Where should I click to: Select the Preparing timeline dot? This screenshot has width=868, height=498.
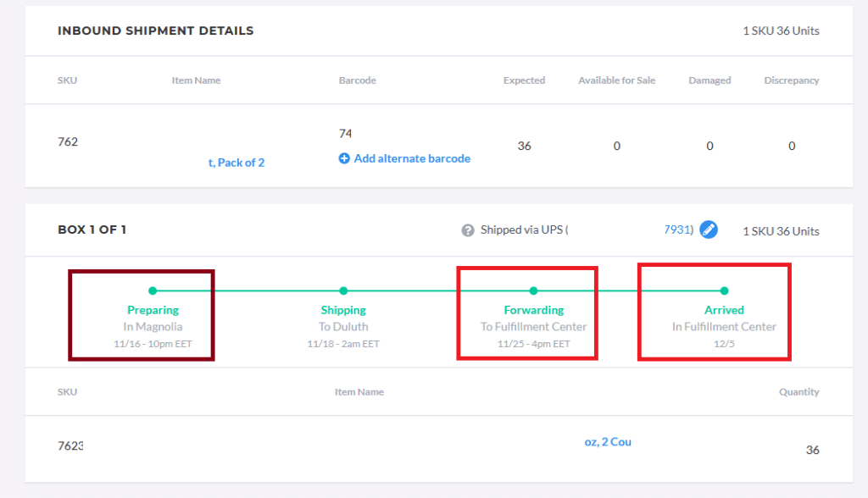153,290
